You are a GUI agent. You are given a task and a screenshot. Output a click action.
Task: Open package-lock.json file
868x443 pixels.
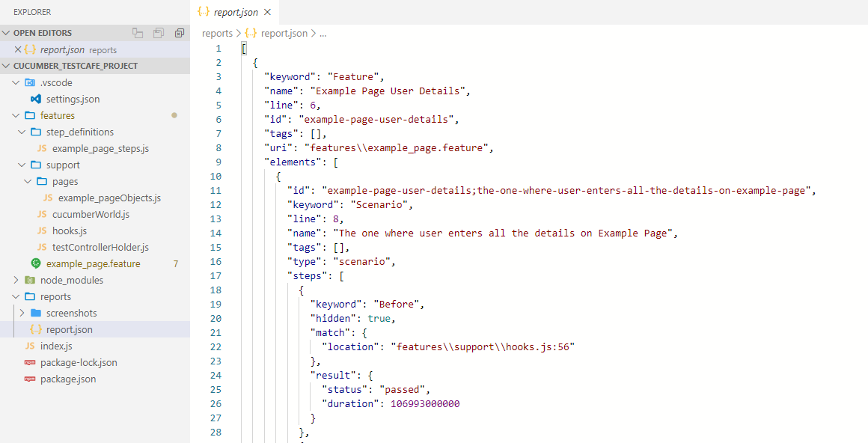point(79,363)
